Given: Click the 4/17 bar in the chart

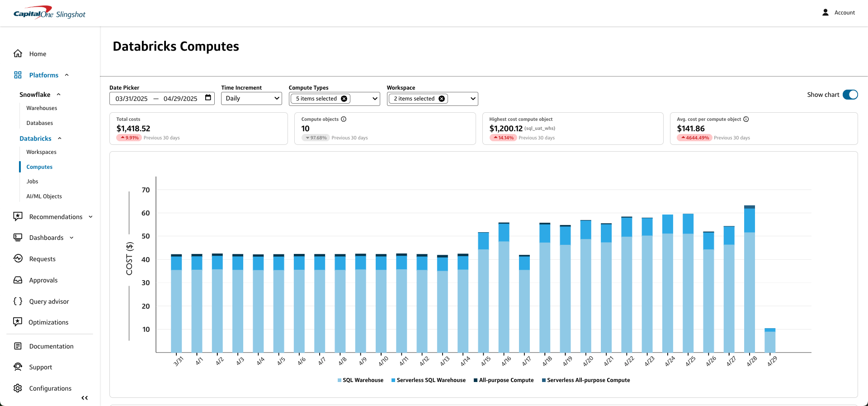Looking at the screenshot, I should click(x=524, y=304).
